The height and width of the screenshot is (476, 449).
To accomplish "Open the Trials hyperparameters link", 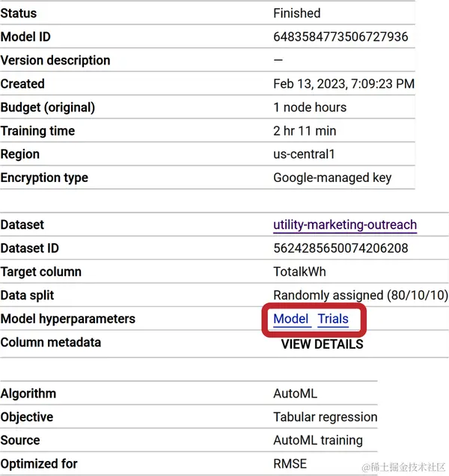I will point(333,319).
